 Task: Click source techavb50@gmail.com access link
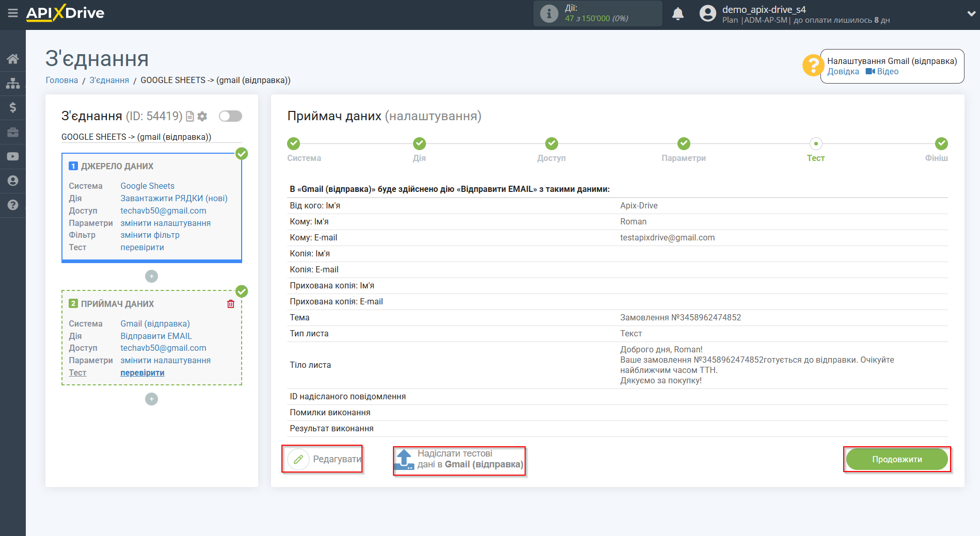[x=163, y=210]
